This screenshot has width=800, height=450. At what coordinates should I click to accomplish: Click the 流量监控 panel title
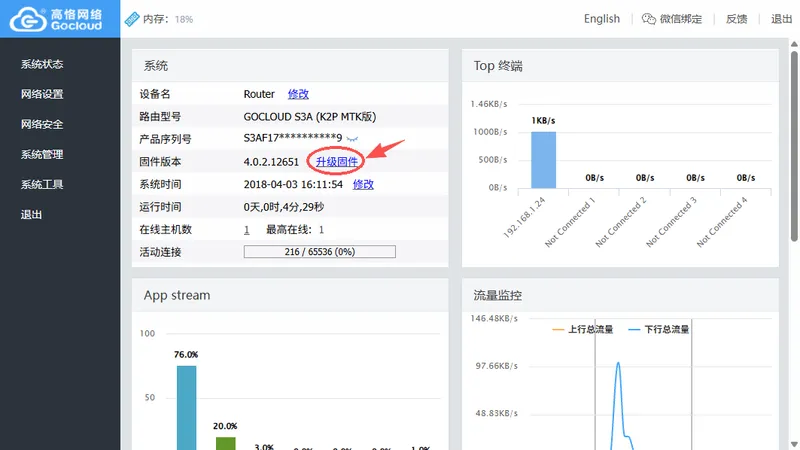coord(497,295)
